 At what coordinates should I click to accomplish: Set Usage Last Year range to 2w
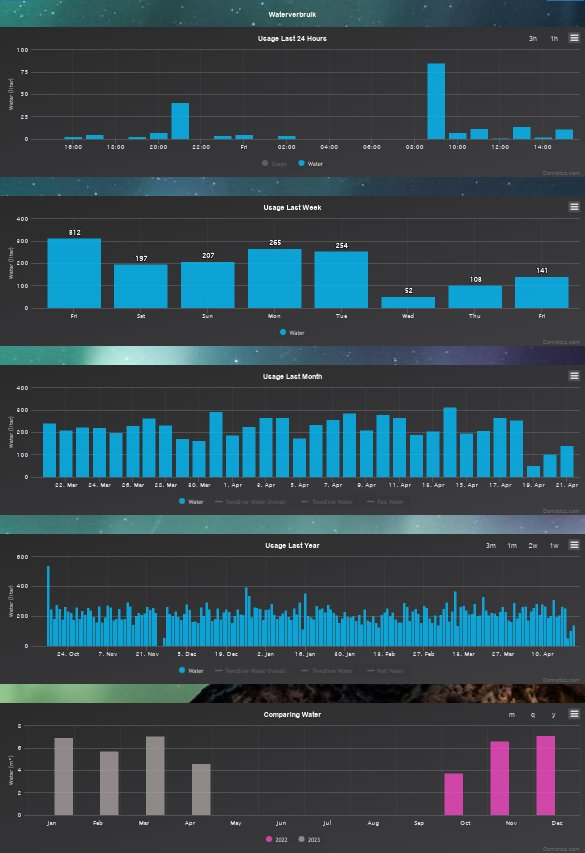pos(533,546)
